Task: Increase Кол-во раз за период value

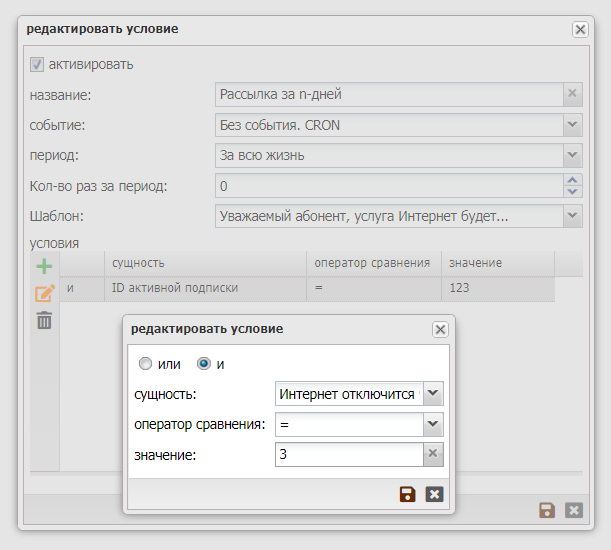Action: [572, 180]
